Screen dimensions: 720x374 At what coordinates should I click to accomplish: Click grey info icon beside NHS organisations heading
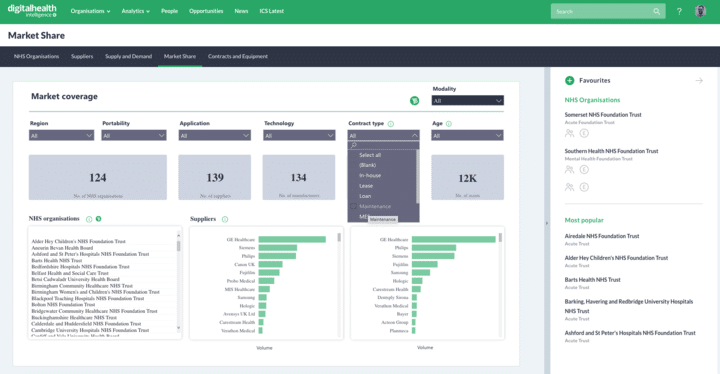[89, 219]
